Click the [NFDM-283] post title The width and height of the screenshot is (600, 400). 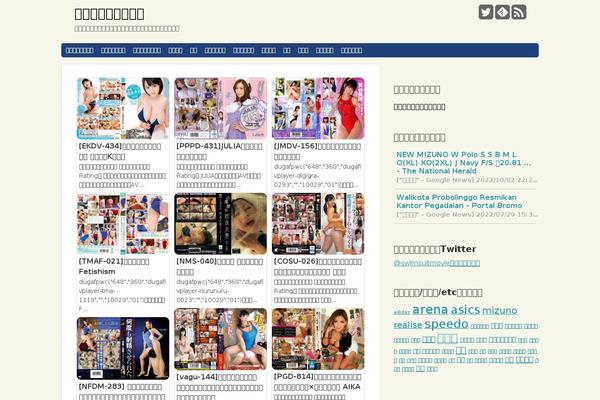tap(122, 391)
